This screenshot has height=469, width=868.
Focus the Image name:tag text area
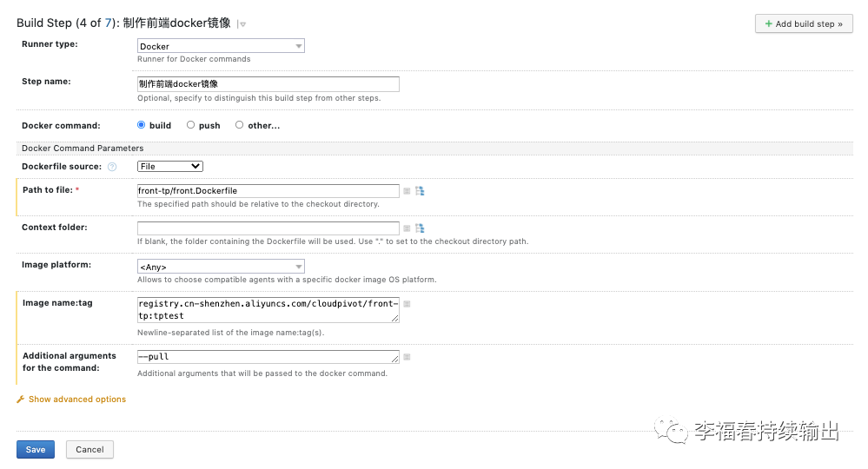click(268, 310)
